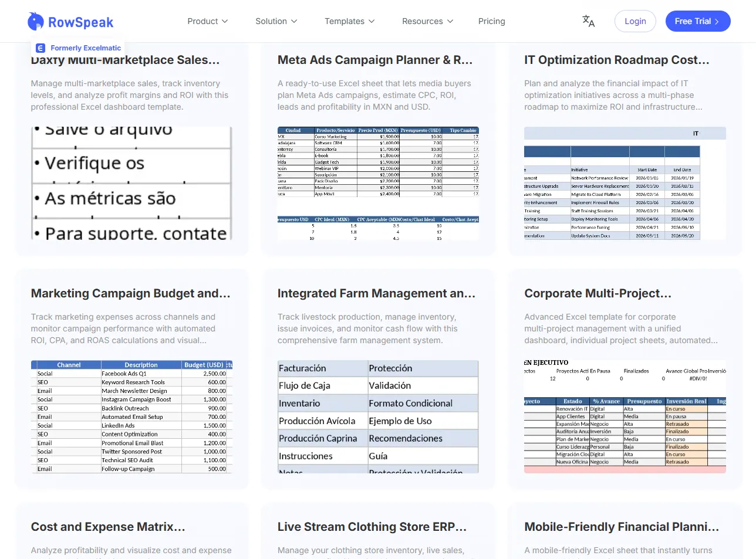The width and height of the screenshot is (756, 559).
Task: Expand the Product dropdown menu
Action: (x=207, y=21)
